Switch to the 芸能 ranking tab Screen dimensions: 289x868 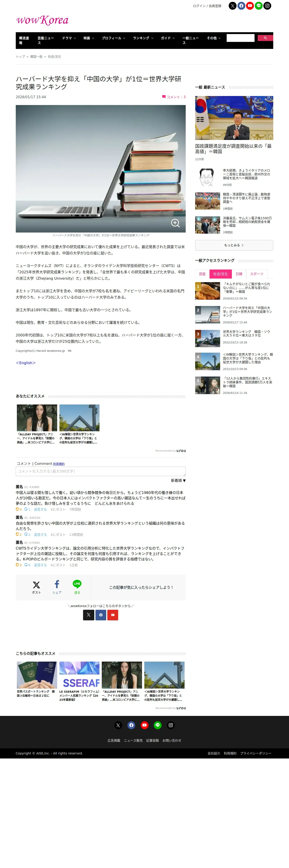coord(202,274)
